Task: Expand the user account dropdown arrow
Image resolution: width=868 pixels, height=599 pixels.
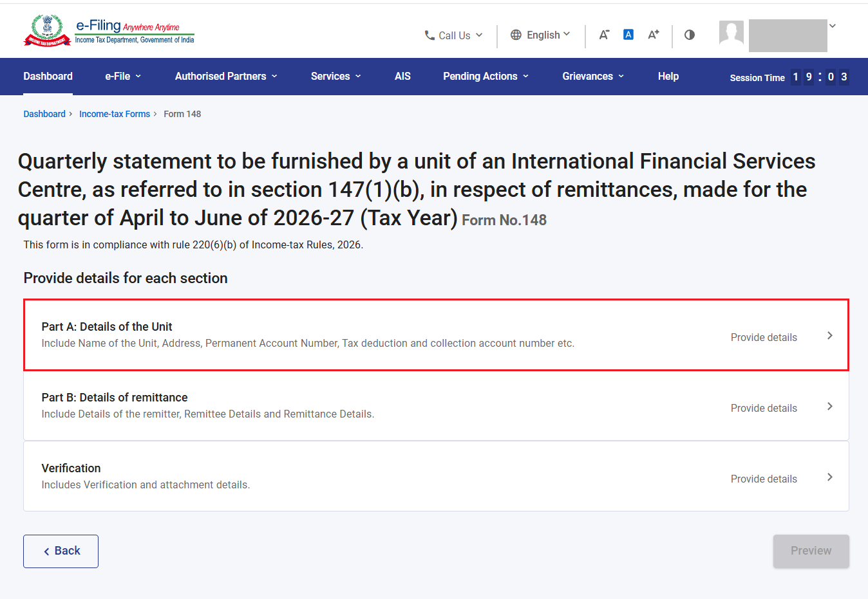Action: tap(833, 26)
